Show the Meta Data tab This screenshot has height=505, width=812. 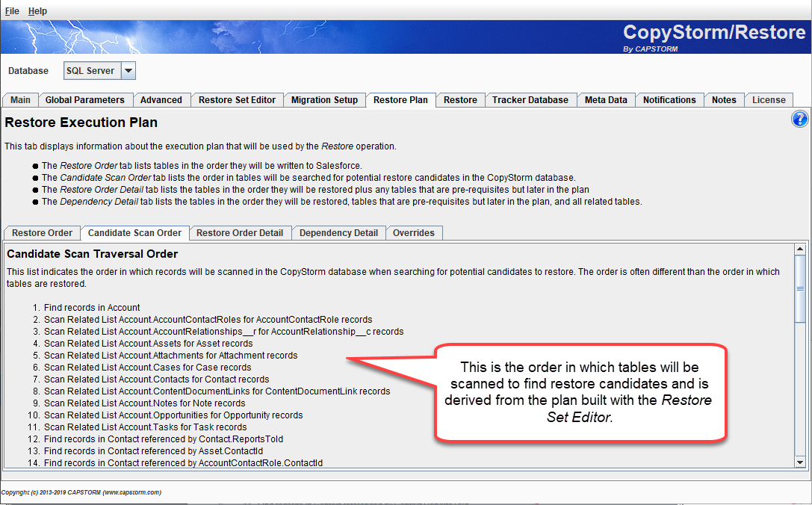tap(606, 100)
